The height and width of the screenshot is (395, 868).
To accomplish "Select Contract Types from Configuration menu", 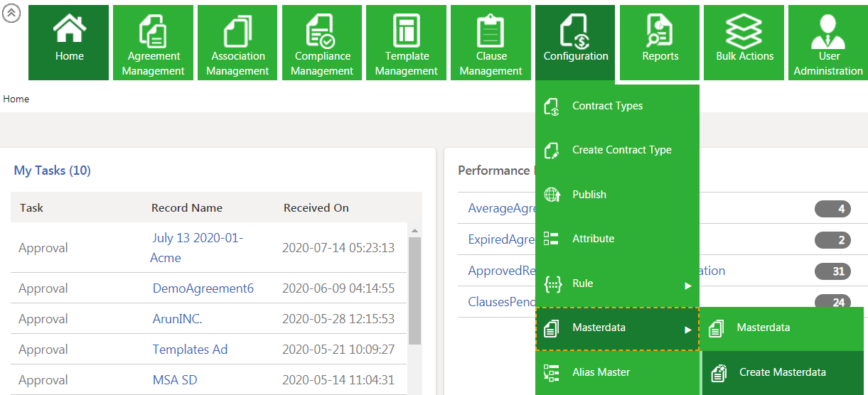I will click(x=607, y=106).
